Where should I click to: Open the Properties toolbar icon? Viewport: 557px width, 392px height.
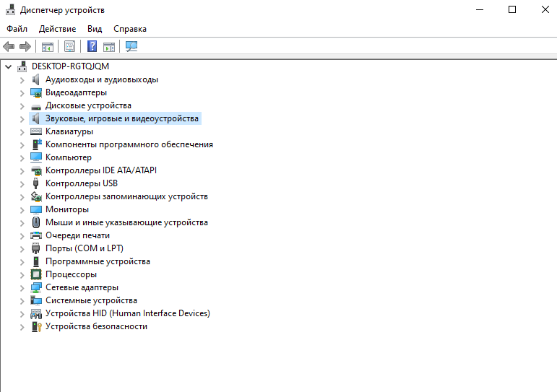pos(69,46)
